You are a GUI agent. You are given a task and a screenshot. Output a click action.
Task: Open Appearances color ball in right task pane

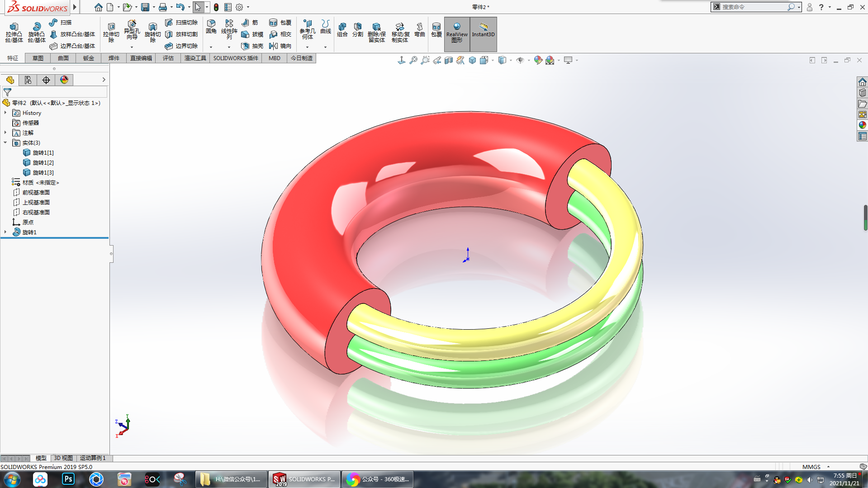click(x=863, y=125)
